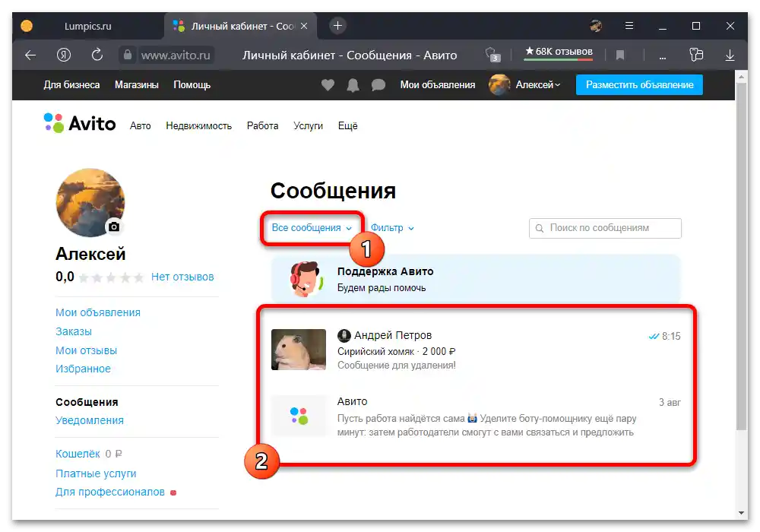The width and height of the screenshot is (760, 532).
Task: Open the browser extensions icon
Action: [x=696, y=55]
